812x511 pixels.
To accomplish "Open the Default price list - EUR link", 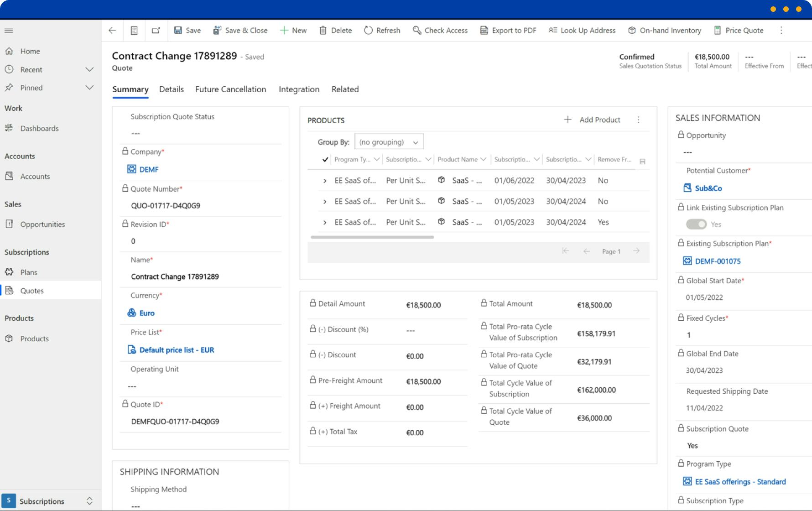I will point(177,350).
